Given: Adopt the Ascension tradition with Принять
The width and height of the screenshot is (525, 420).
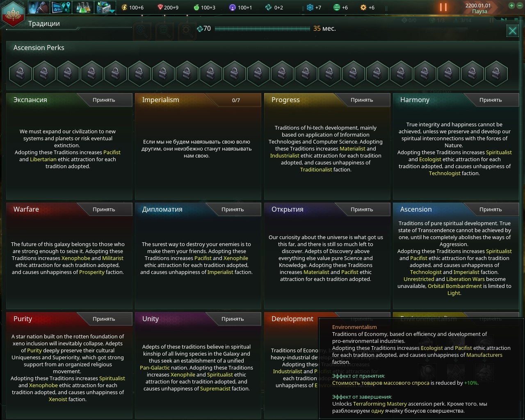Looking at the screenshot, I should coord(491,209).
